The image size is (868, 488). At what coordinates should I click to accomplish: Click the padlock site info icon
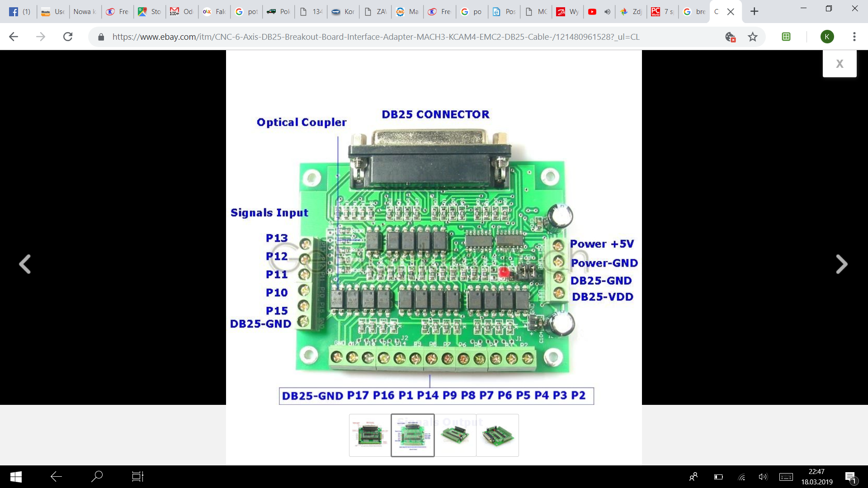coord(101,37)
